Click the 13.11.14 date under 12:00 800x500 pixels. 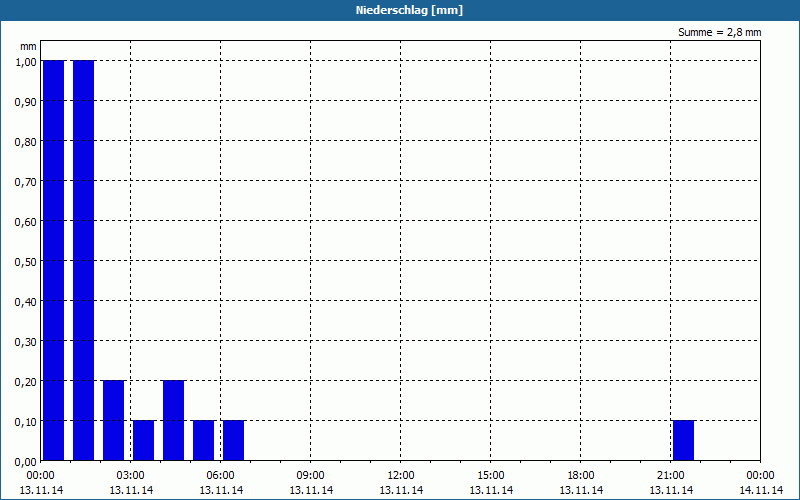point(401,490)
